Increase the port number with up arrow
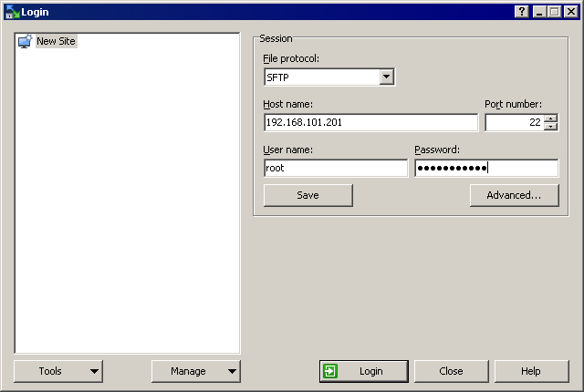Viewport: 584px width, 392px height. click(x=550, y=119)
